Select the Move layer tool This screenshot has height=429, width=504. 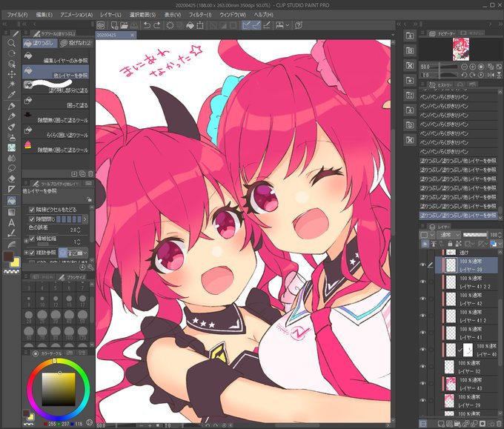click(x=12, y=74)
